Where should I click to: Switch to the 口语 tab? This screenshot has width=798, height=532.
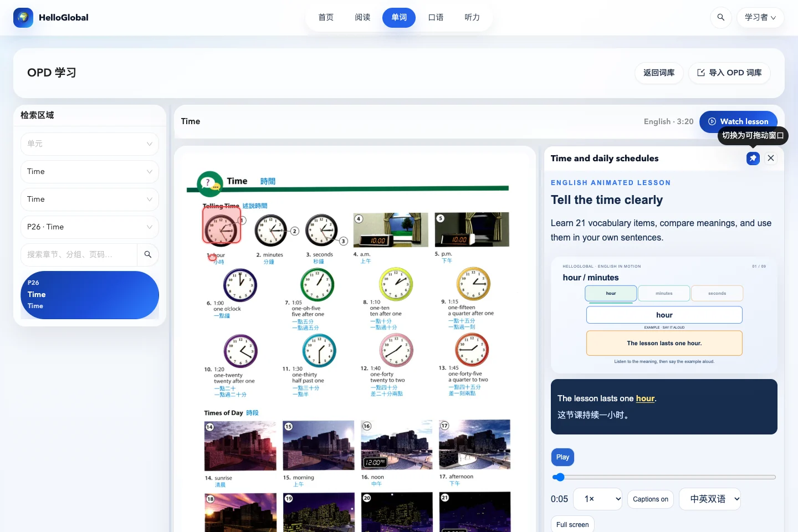(436, 18)
